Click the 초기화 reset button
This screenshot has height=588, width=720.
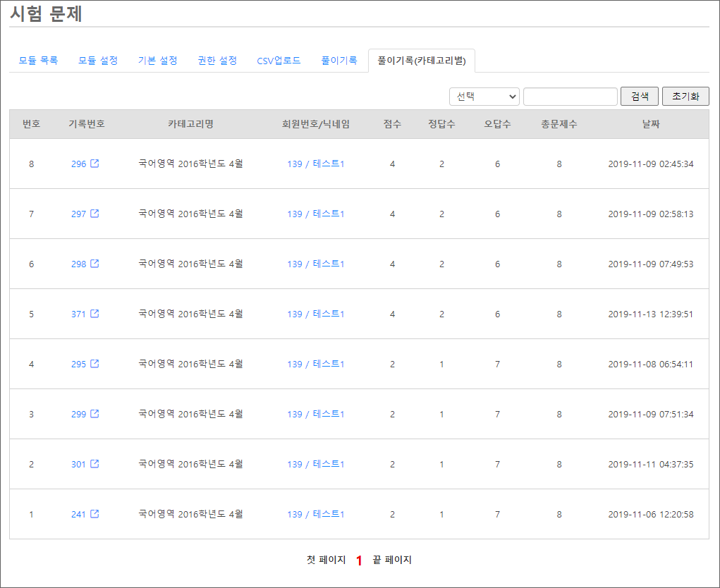point(685,97)
